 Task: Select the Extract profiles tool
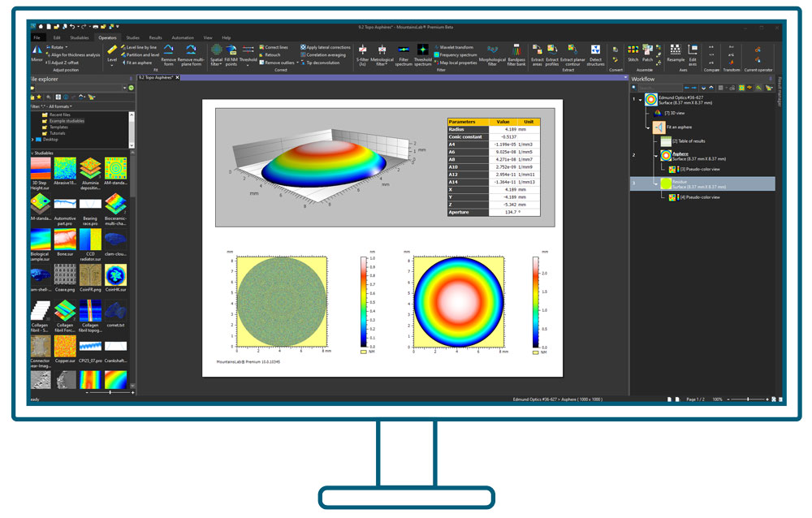(552, 54)
